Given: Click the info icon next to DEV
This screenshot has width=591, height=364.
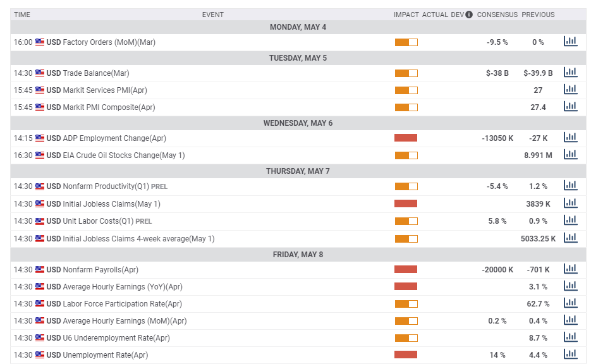Looking at the screenshot, I should (x=469, y=15).
